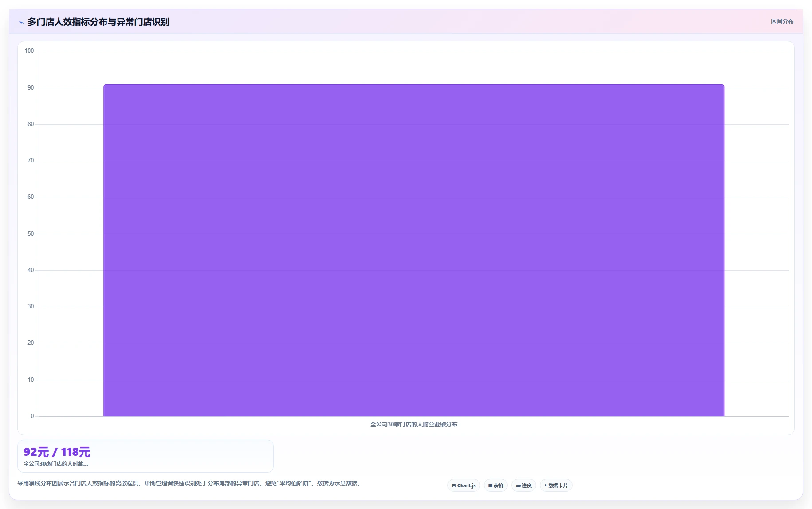The width and height of the screenshot is (812, 509).
Task: Click the 30 tick on the y-axis
Action: pos(31,307)
